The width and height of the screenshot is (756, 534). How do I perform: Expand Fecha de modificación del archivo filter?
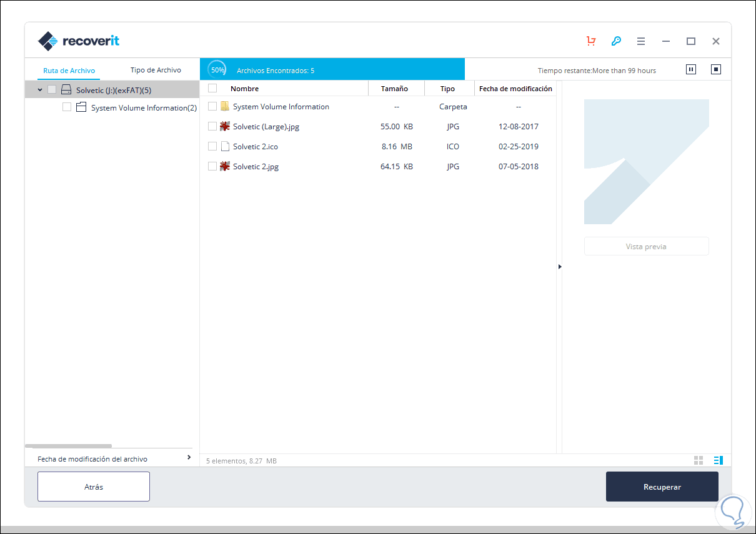189,458
